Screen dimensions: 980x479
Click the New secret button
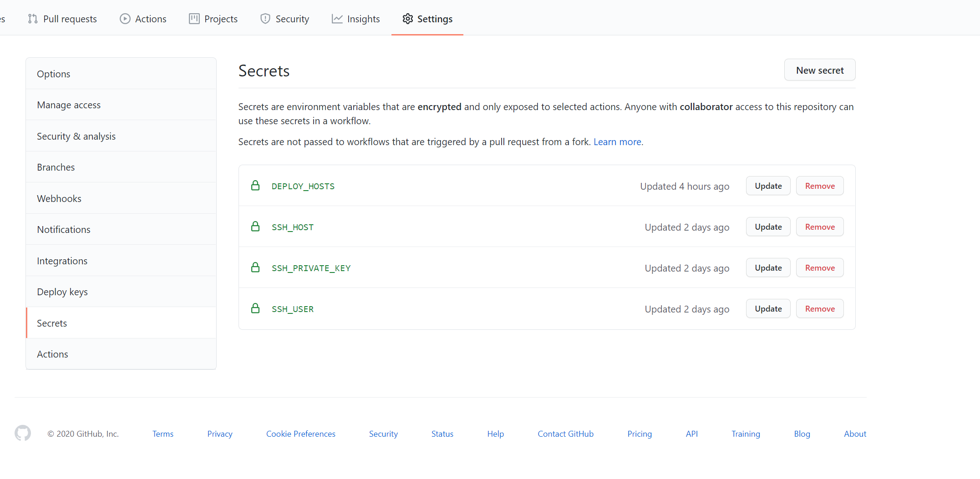pyautogui.click(x=820, y=70)
